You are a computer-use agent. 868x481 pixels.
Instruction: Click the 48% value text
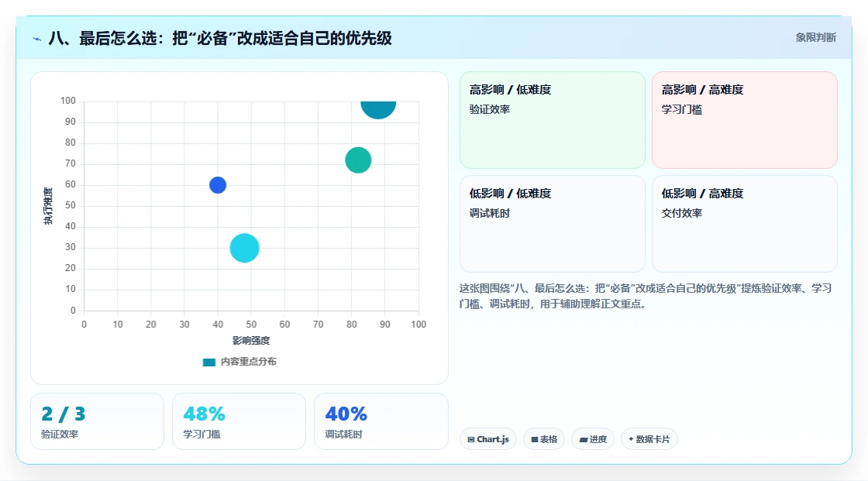(205, 414)
